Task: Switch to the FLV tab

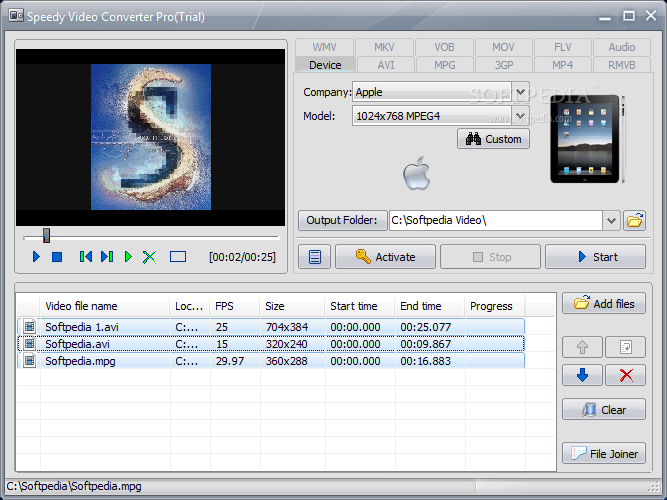Action: 563,47
